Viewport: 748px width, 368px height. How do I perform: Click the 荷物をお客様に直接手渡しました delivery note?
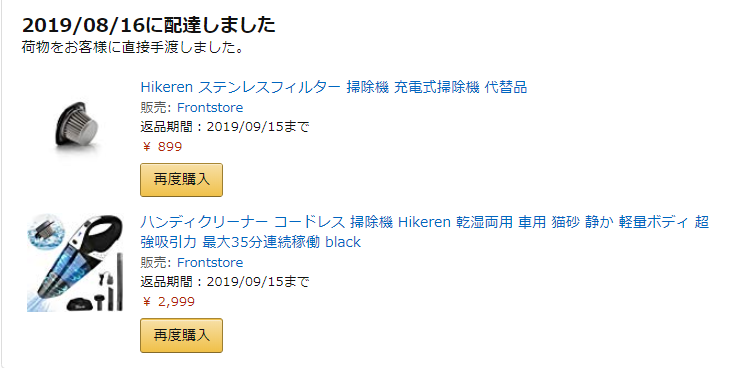[133, 48]
